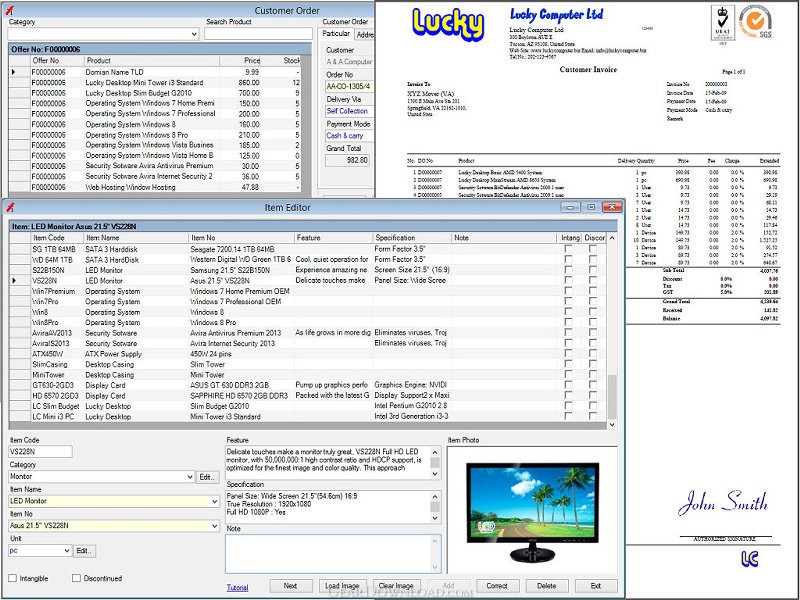Viewport: 800px width, 600px height.
Task: Expand the Item No dropdown in Item Editor
Action: (x=215, y=526)
